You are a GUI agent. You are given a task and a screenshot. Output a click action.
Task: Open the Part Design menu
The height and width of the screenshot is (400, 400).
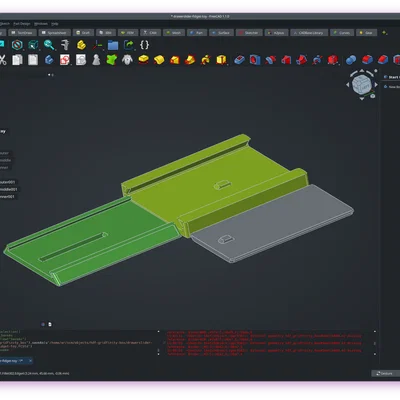coord(22,24)
